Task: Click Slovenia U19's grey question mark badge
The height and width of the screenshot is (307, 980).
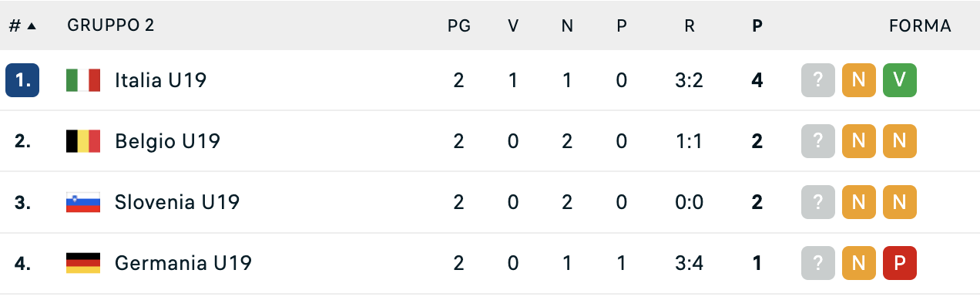Action: point(818,203)
